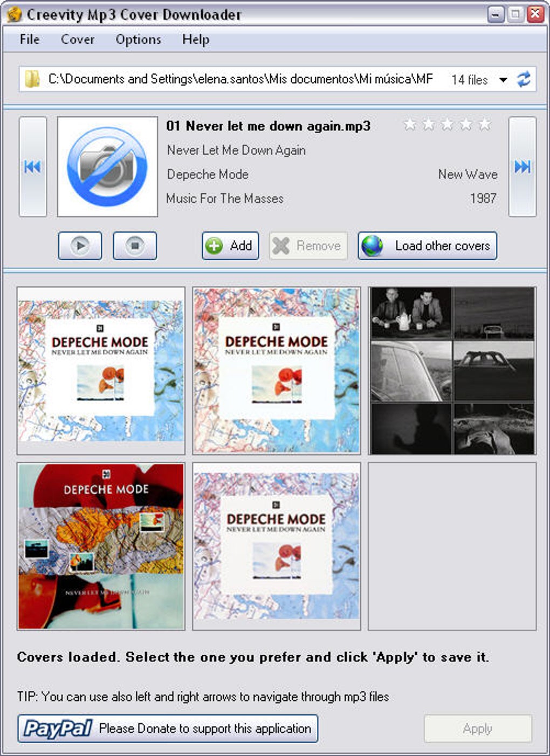Screen dimensions: 550x756
Task: Click Load other covers button
Action: [x=427, y=246]
